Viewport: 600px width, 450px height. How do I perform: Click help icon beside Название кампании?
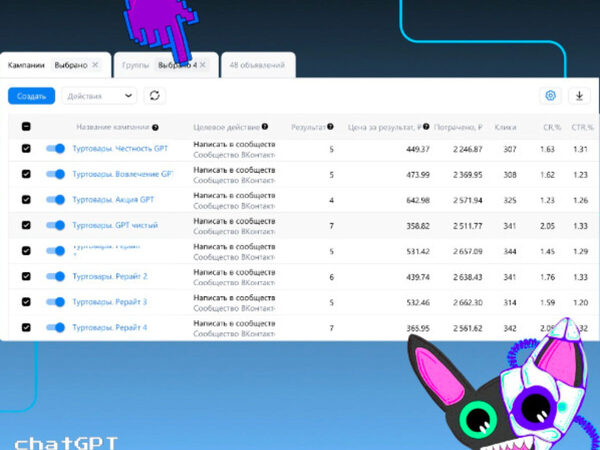(x=156, y=128)
